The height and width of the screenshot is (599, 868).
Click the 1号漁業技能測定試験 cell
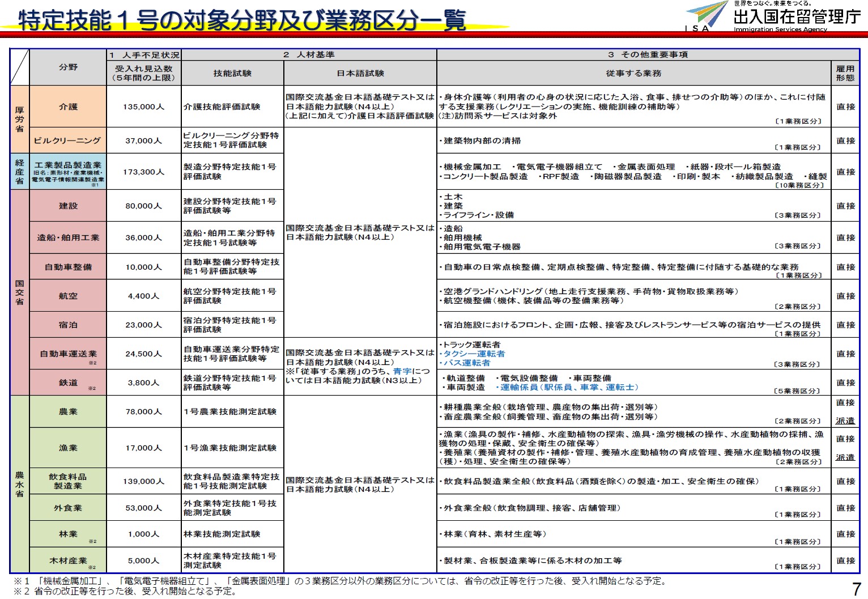[x=232, y=448]
